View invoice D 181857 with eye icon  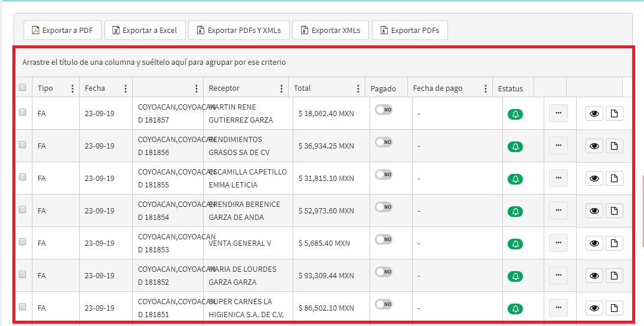[x=594, y=114]
